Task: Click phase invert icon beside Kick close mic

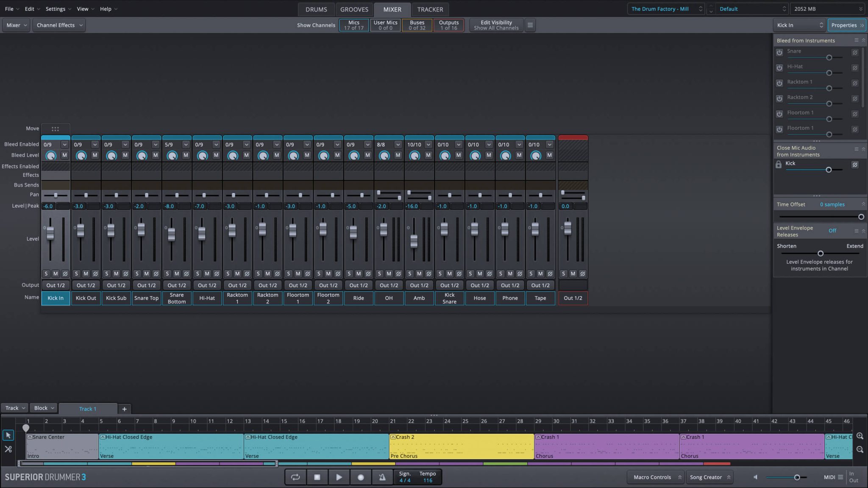Action: pos(854,165)
